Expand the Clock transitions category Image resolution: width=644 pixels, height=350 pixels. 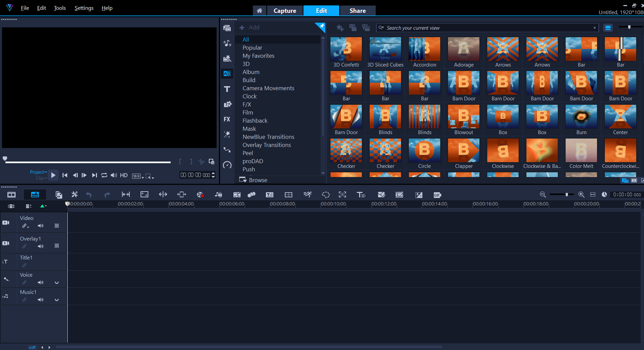(250, 96)
